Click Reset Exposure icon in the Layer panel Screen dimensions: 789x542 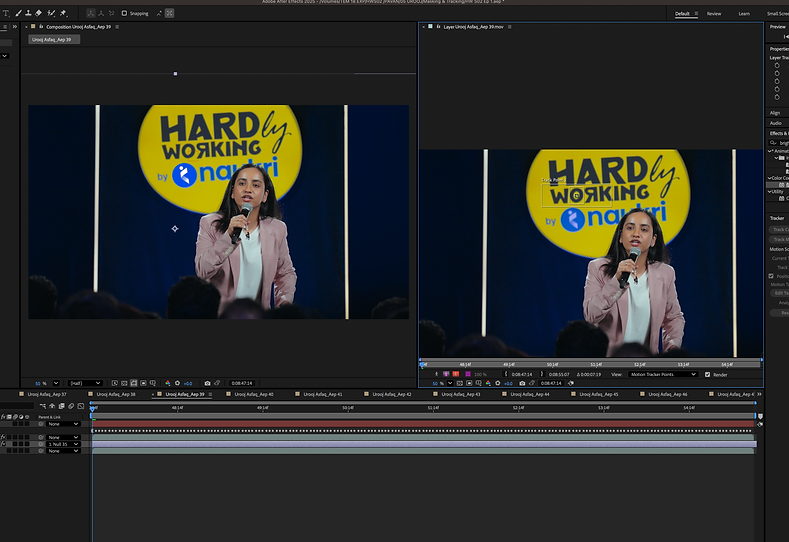click(498, 383)
